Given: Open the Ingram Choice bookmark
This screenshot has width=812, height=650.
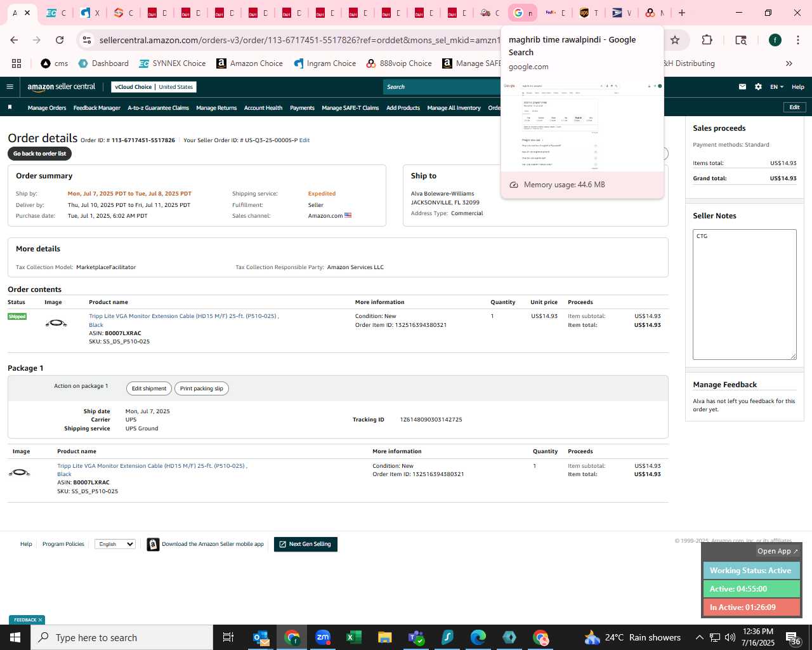Looking at the screenshot, I should (325, 63).
